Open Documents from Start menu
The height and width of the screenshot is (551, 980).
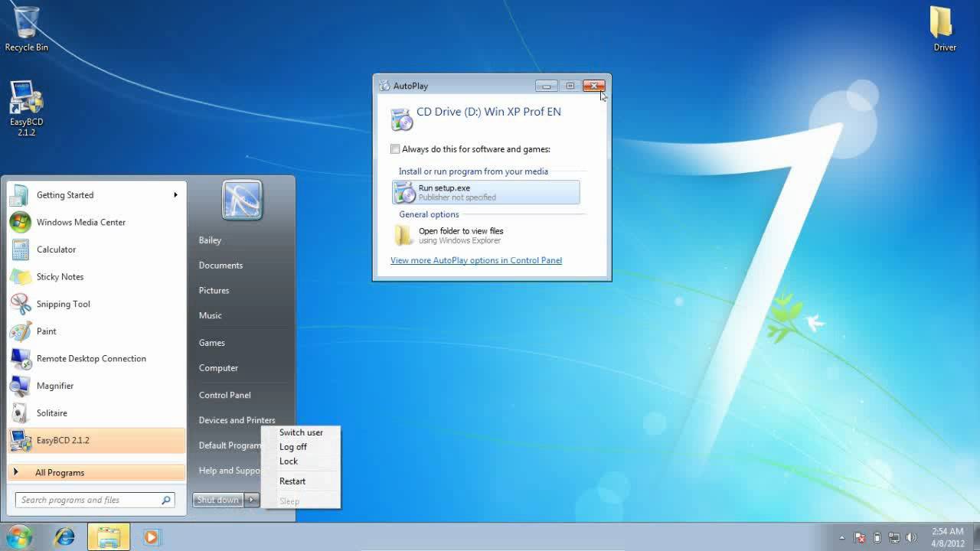[220, 266]
